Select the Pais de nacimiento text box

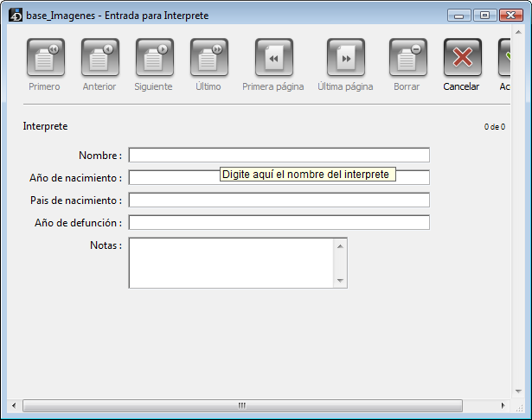coord(279,200)
